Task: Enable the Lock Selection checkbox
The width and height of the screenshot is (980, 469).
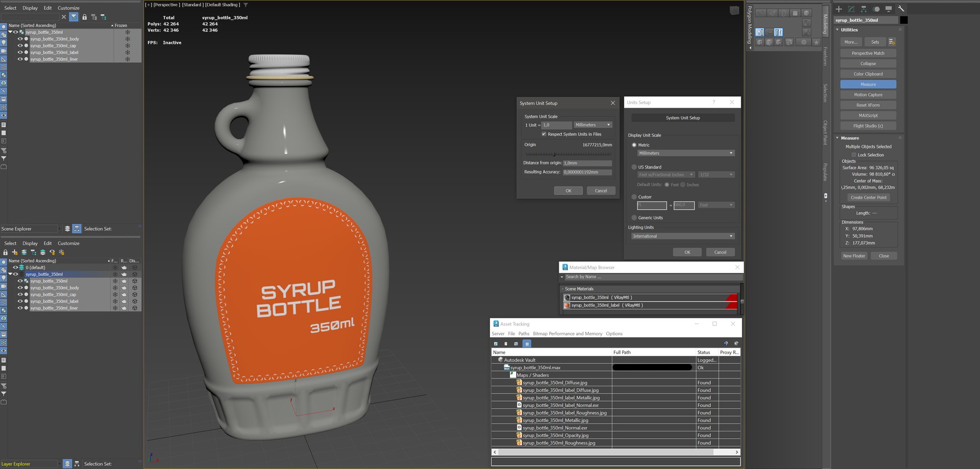Action: pos(854,155)
